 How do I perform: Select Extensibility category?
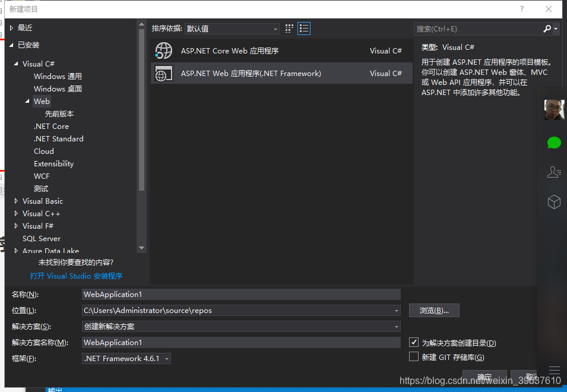54,164
